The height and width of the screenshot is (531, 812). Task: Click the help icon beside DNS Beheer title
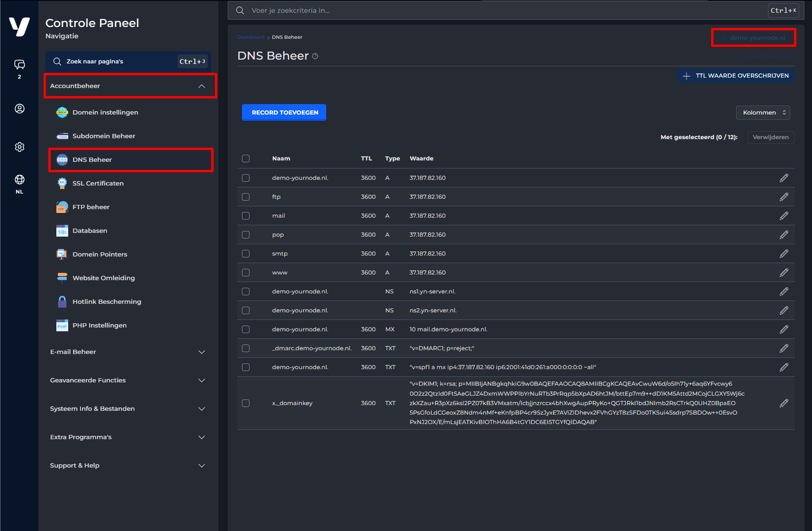point(315,56)
